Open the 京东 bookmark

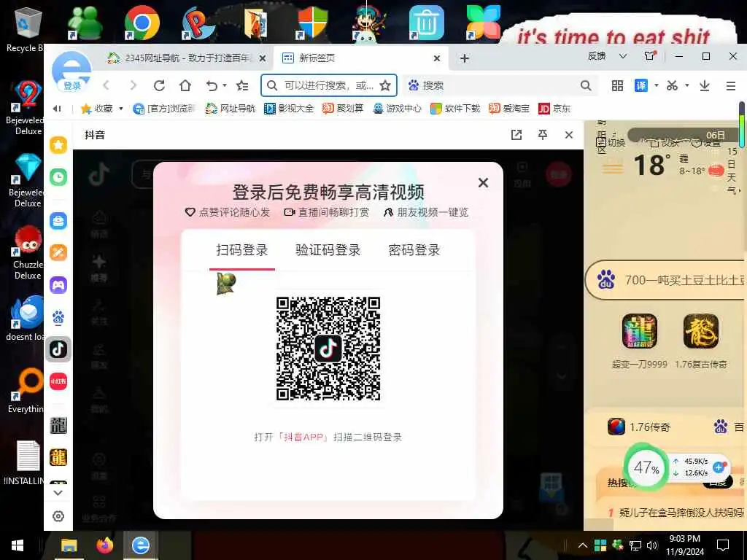554,109
